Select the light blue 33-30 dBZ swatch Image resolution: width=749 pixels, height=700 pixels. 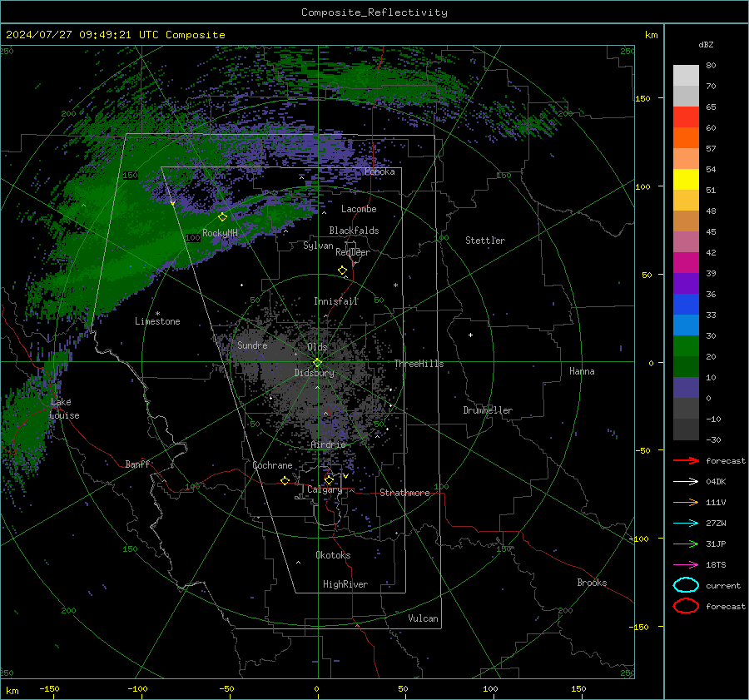coord(686,325)
